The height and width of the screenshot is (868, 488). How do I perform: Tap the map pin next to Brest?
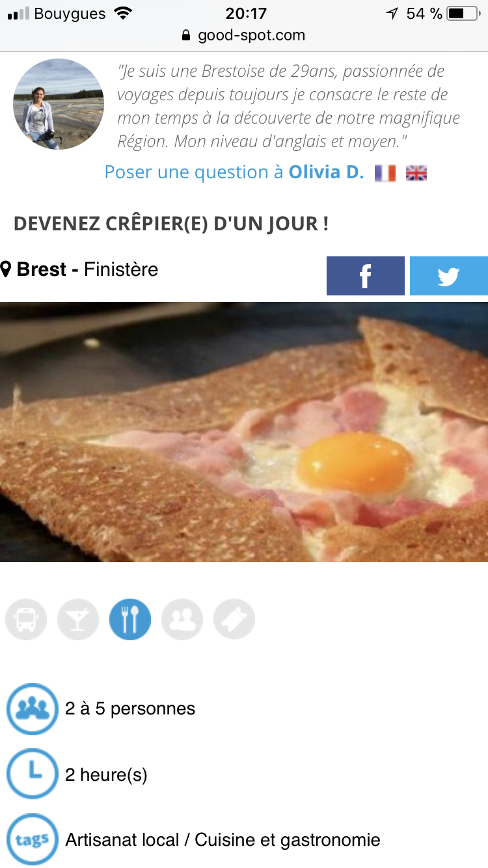point(6,269)
